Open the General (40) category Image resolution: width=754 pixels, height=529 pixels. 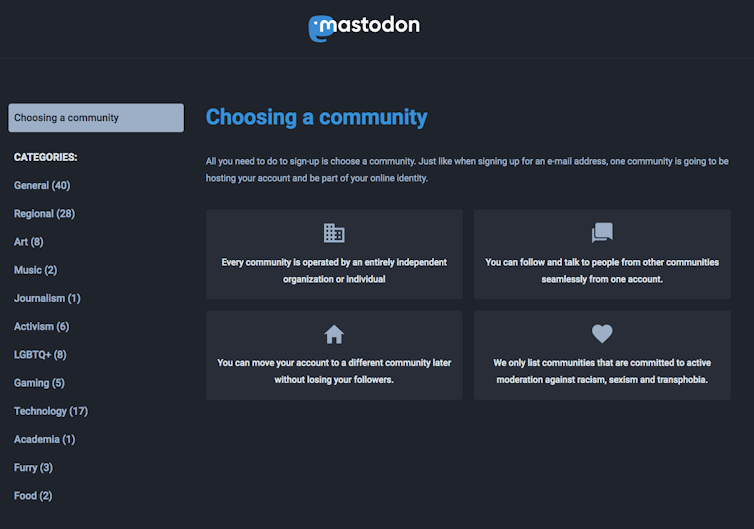pyautogui.click(x=42, y=185)
